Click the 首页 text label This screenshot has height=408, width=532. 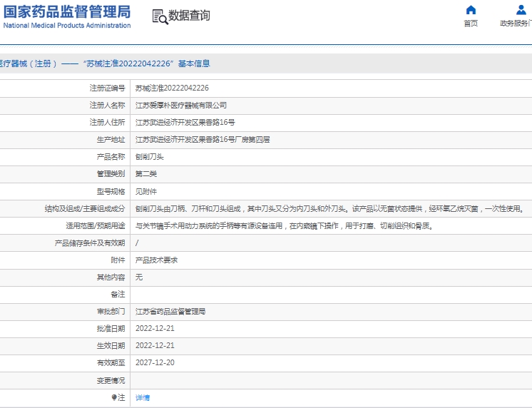[471, 23]
